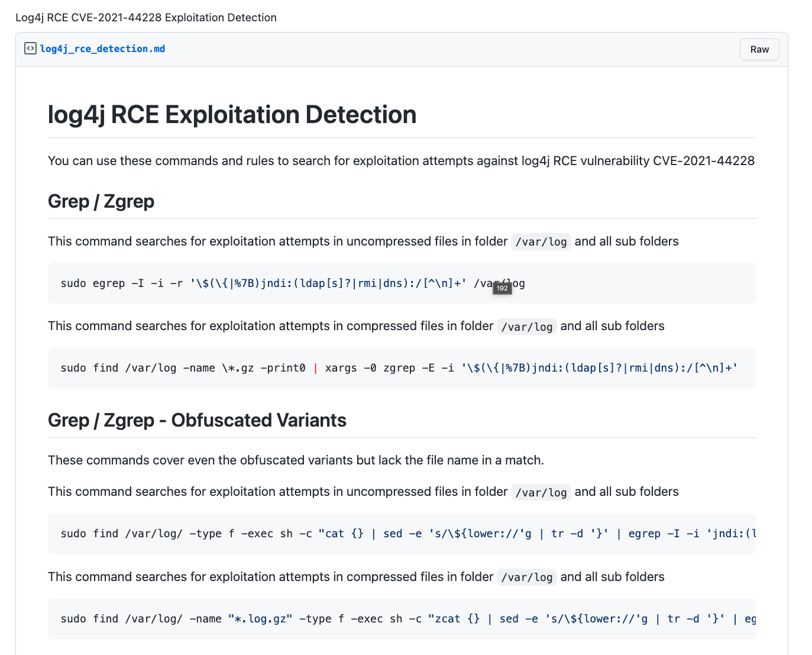812x655 pixels.
Task: Click the "log4j RCE Exploitation Detection" main heading
Action: (x=232, y=115)
